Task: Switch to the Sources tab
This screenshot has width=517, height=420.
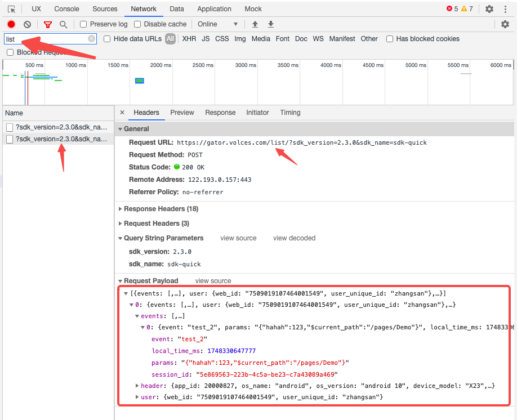Action: point(105,9)
